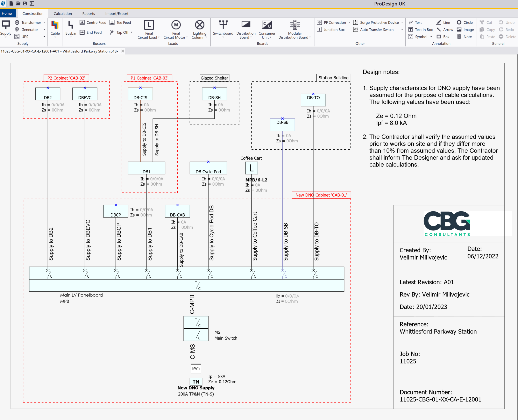Add PF Correction equipment
518x420 pixels.
point(332,22)
